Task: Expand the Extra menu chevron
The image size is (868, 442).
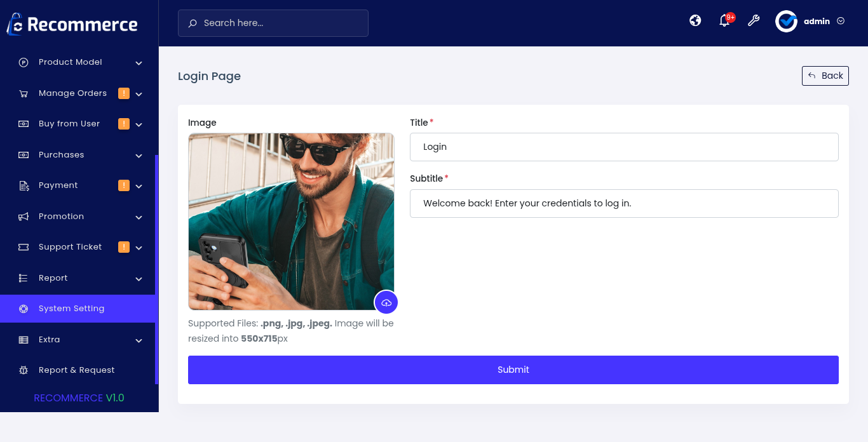Action: tap(139, 340)
